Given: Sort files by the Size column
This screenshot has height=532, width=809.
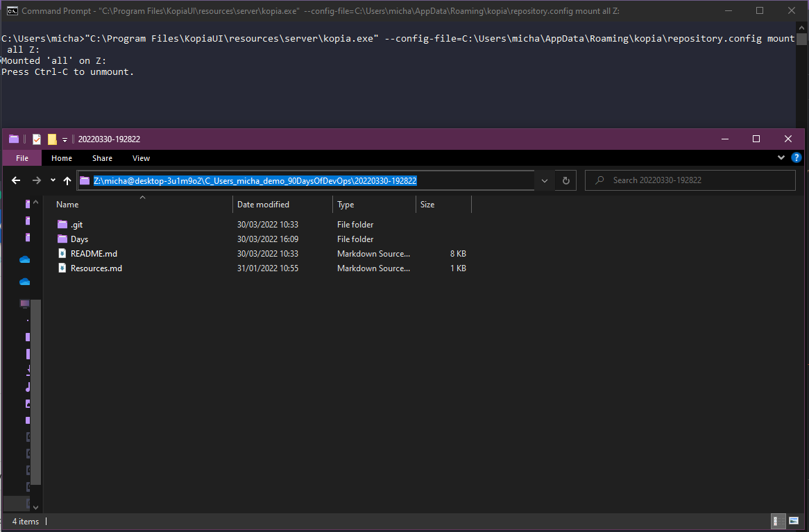Looking at the screenshot, I should click(427, 205).
